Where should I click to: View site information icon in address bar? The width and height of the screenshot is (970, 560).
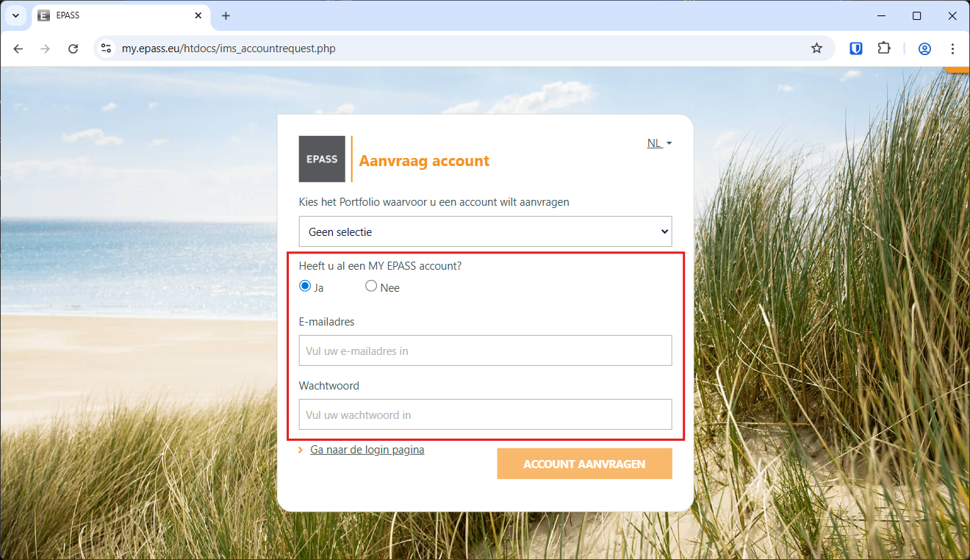tap(106, 49)
